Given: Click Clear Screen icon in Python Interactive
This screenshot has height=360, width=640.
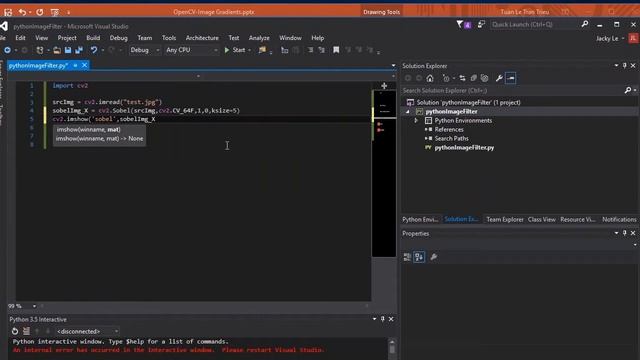Looking at the screenshot, I should coord(27,331).
